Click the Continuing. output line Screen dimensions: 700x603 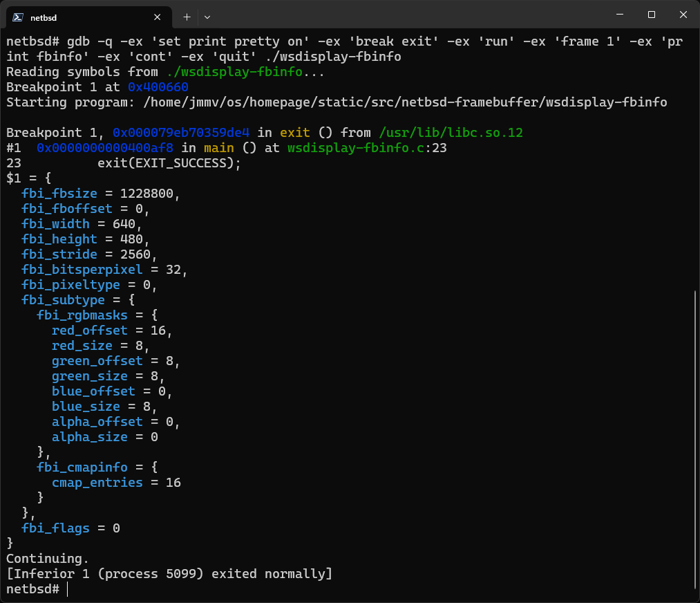coord(48,558)
